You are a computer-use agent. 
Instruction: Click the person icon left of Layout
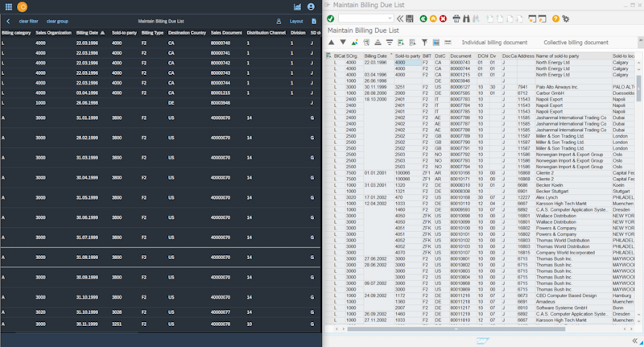279,21
